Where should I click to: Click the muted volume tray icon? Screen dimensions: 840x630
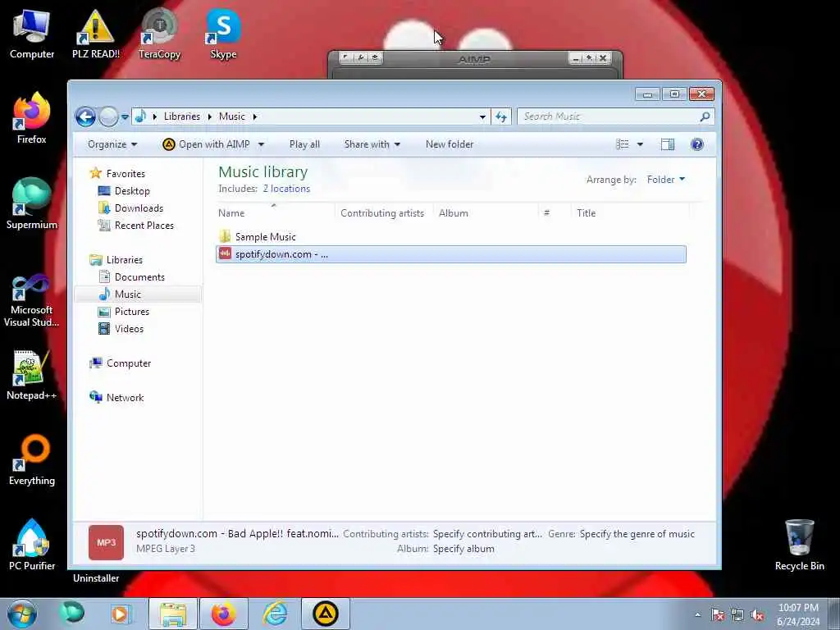[x=757, y=615]
